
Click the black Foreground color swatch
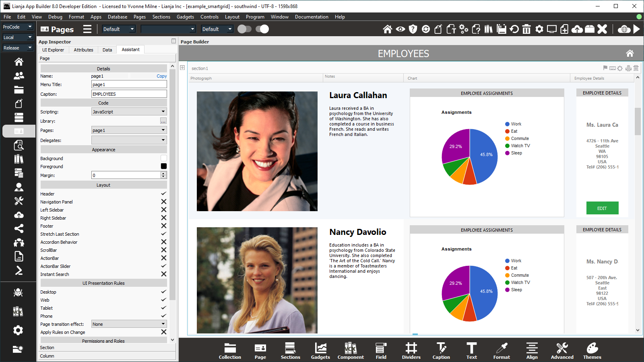click(x=163, y=166)
